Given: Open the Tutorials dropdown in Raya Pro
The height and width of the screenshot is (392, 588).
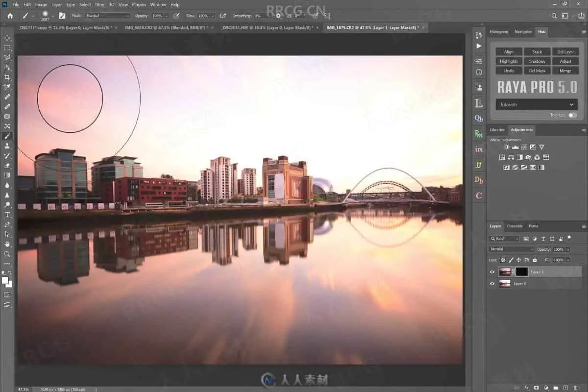Looking at the screenshot, I should tap(537, 104).
